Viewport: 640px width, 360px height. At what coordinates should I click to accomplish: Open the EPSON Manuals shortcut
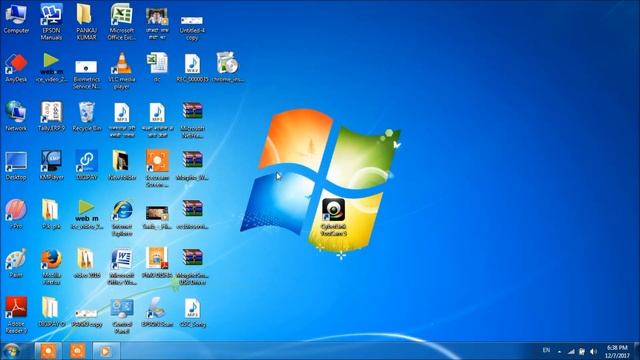coord(51,22)
